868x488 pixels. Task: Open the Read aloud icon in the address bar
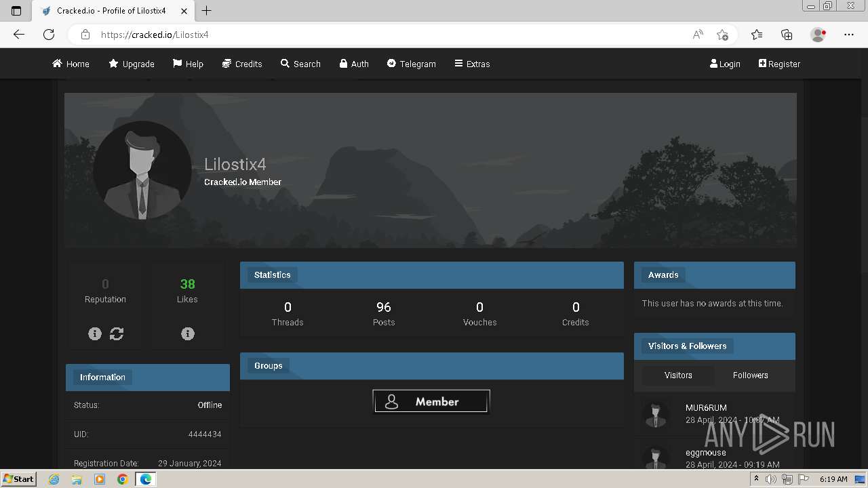698,35
